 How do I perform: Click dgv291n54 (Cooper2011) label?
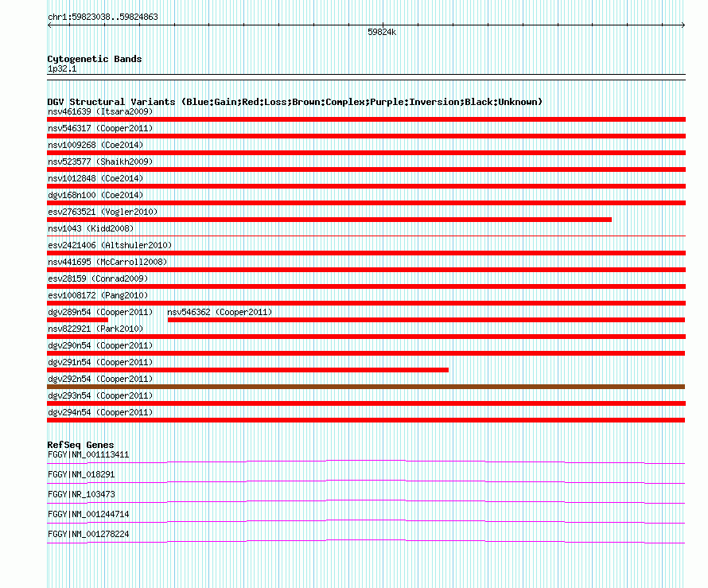(x=100, y=362)
